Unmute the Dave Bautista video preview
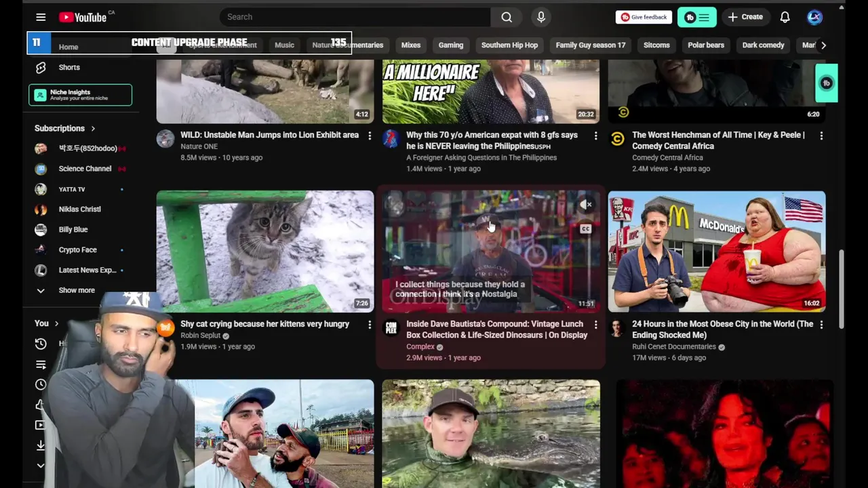This screenshot has height=488, width=868. coord(586,204)
